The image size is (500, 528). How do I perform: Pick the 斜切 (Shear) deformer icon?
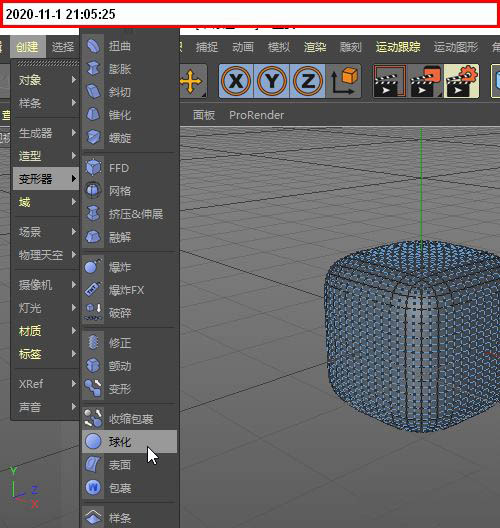[93, 92]
